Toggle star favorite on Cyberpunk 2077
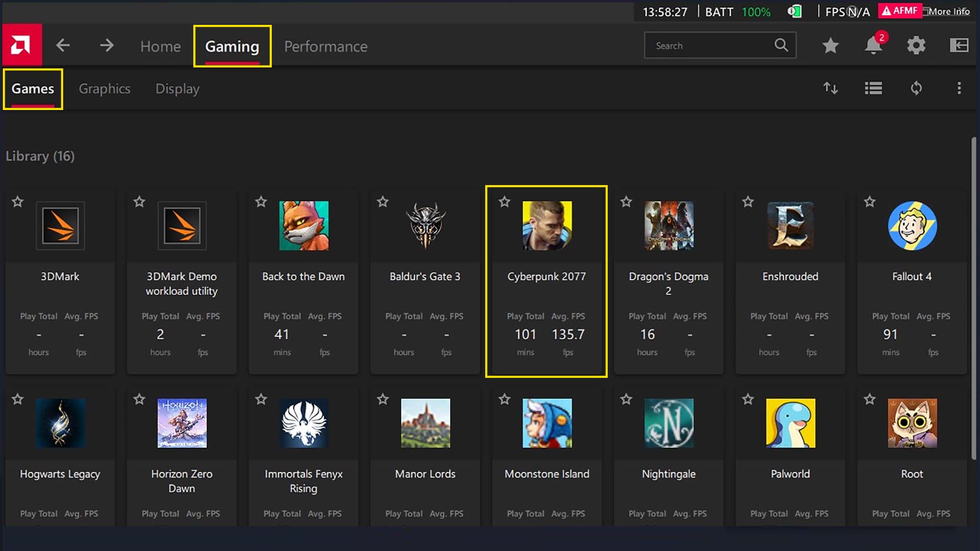 click(x=504, y=202)
